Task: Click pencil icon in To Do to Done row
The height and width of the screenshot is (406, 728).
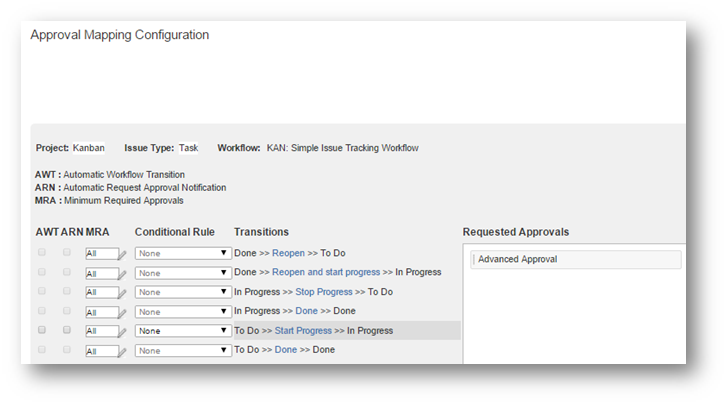Action: (123, 351)
